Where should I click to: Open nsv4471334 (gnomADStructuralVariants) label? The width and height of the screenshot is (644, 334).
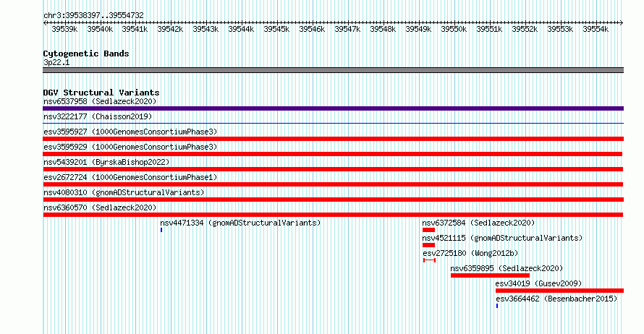pos(240,223)
